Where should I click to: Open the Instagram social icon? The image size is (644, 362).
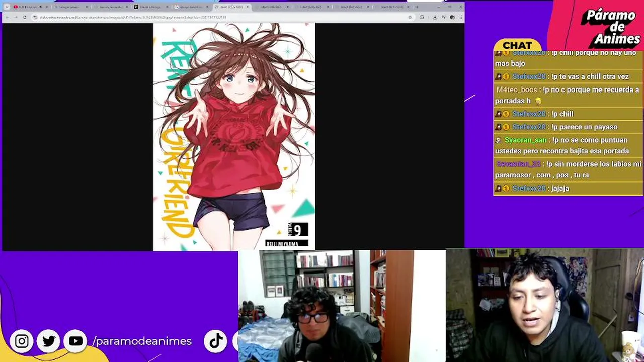point(22,341)
